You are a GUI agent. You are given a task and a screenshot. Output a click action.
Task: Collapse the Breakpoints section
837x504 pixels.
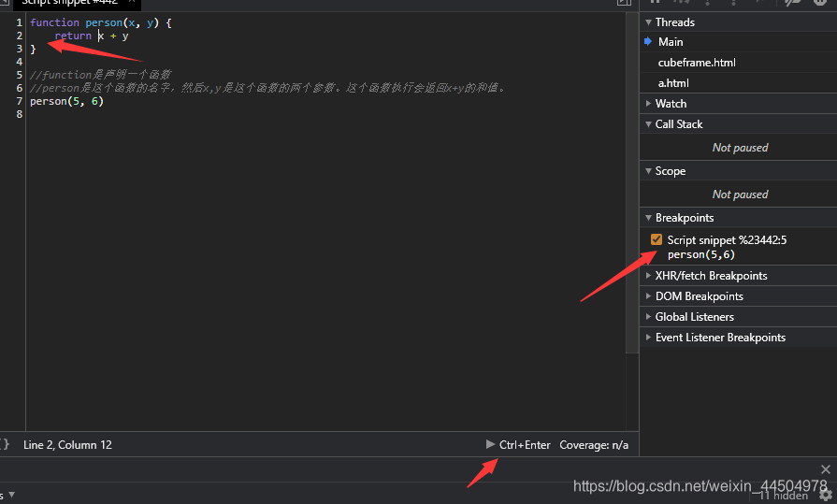[x=738, y=217]
